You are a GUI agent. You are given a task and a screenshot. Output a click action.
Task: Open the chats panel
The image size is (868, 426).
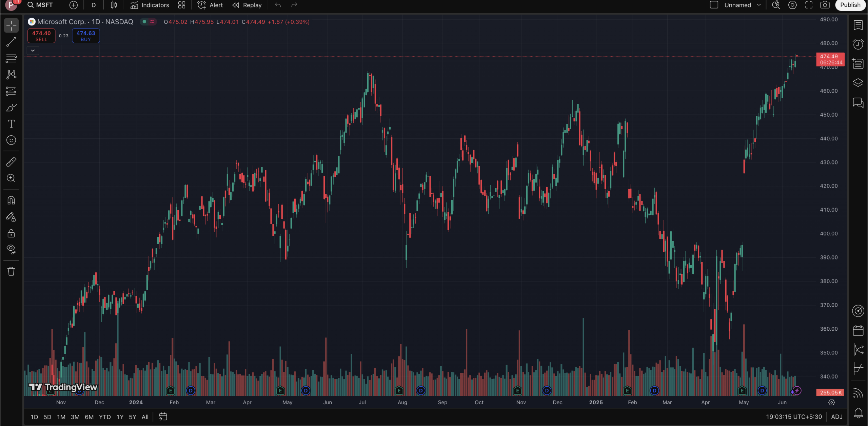point(858,102)
